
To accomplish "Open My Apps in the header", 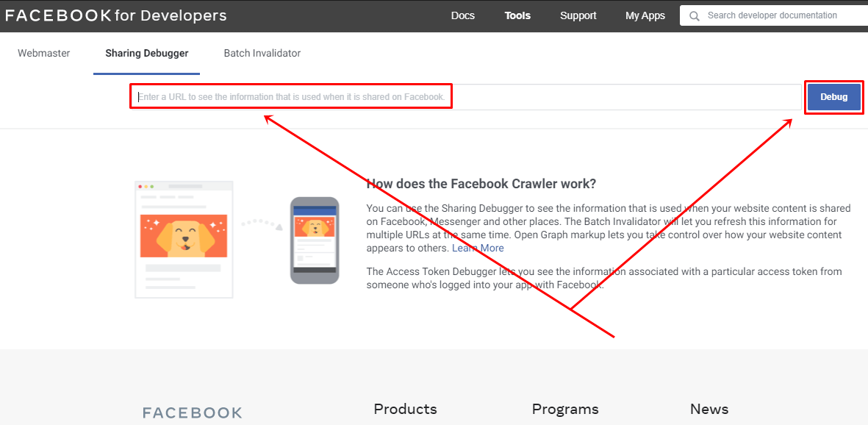I will tap(645, 15).
